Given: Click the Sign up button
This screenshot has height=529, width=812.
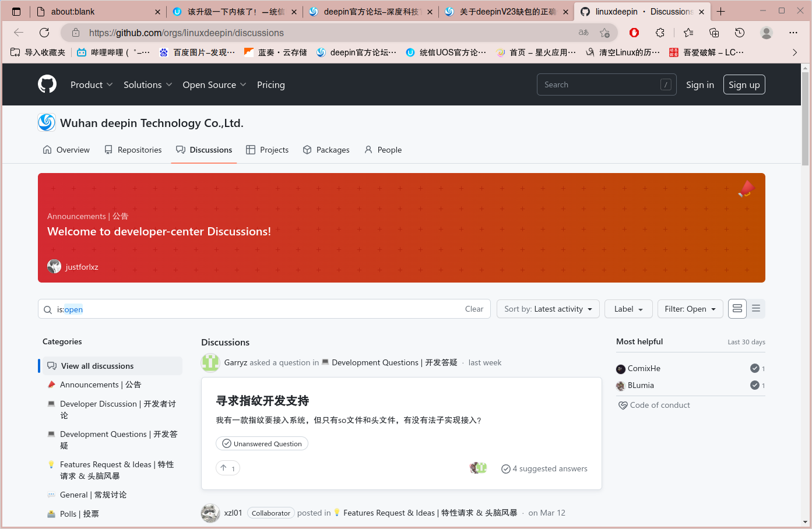Looking at the screenshot, I should point(744,84).
